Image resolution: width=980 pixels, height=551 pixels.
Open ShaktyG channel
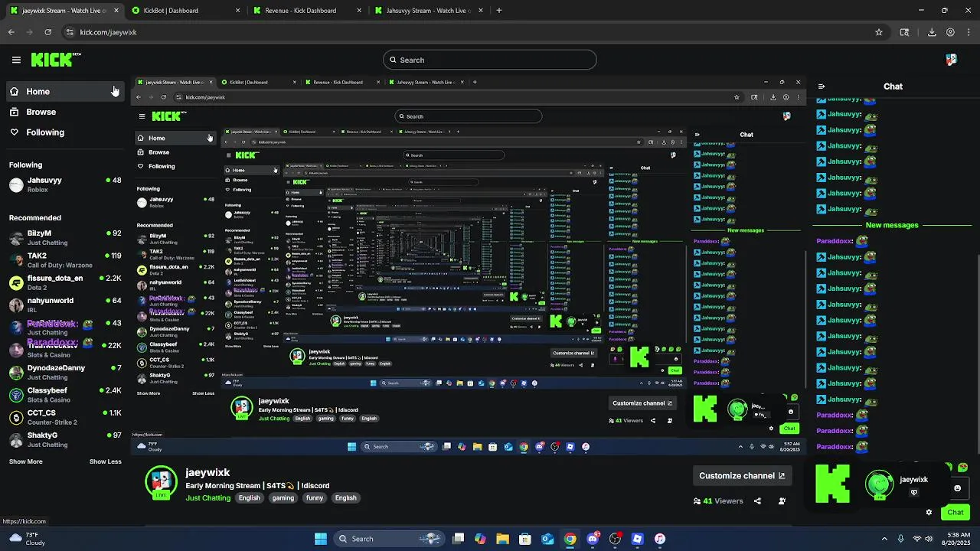(64, 439)
